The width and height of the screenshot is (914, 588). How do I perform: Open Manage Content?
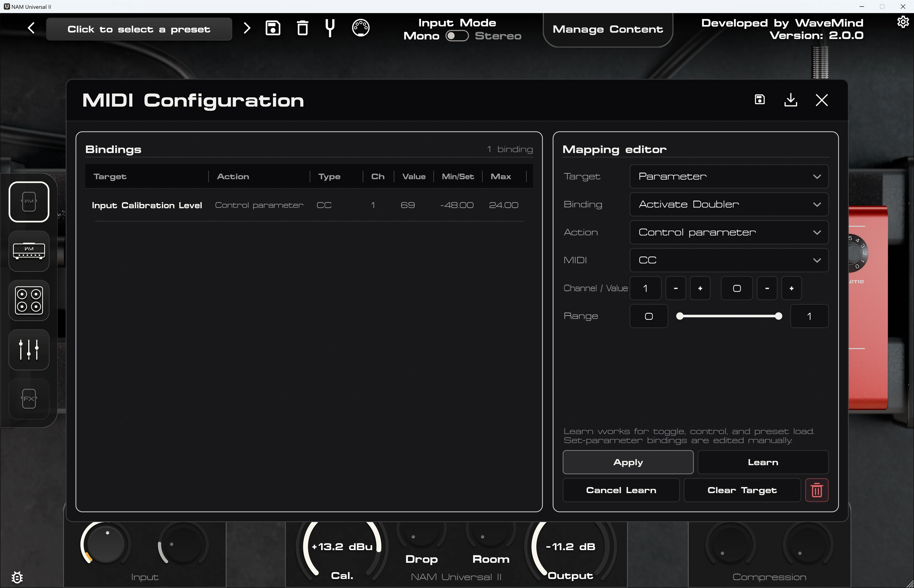point(608,29)
